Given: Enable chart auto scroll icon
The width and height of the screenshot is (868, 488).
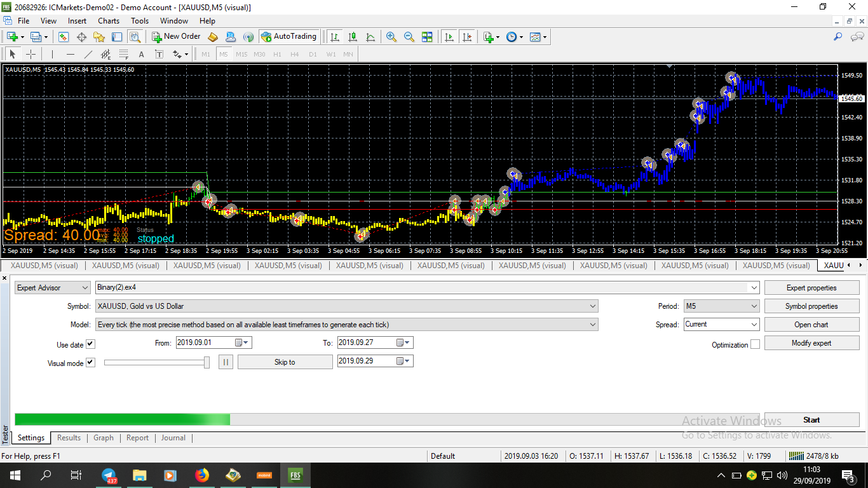Looking at the screenshot, I should click(449, 37).
